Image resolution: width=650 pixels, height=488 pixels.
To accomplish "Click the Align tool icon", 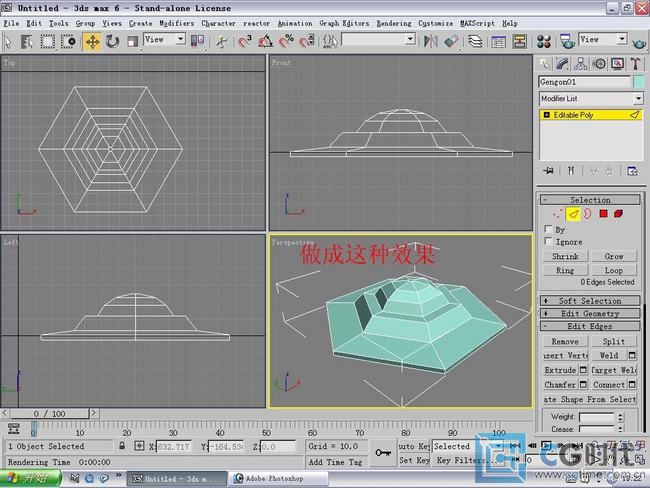I will (451, 41).
